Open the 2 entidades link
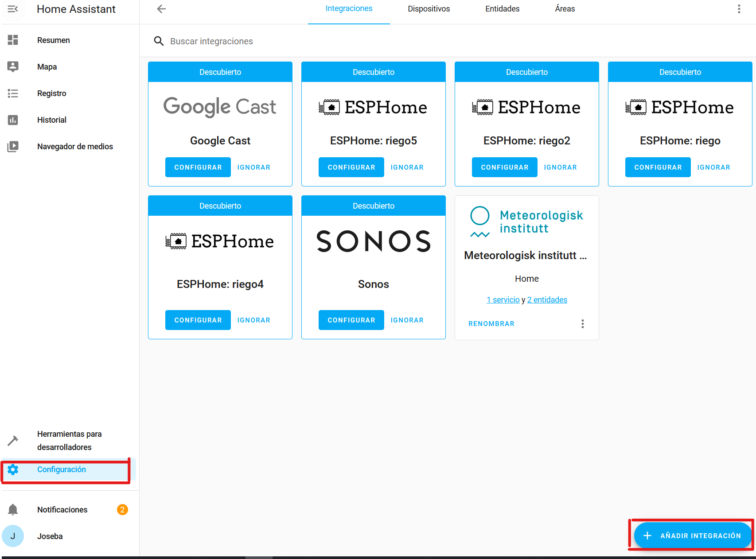 pos(547,300)
